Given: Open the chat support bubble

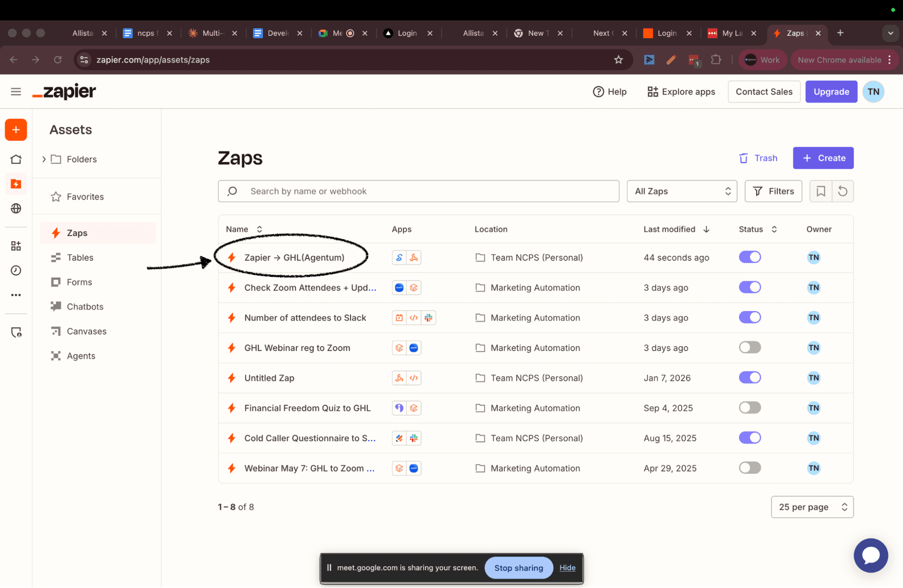Looking at the screenshot, I should pos(871,556).
